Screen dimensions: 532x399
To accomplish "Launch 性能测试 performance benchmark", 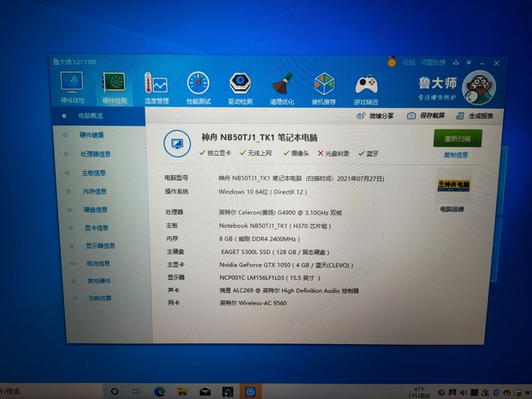I will (x=199, y=88).
